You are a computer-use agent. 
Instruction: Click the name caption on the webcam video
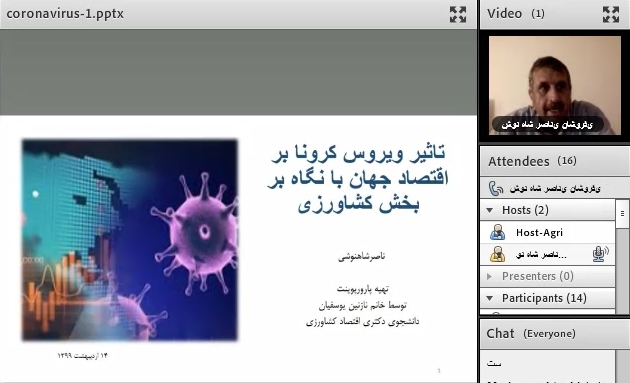547,125
